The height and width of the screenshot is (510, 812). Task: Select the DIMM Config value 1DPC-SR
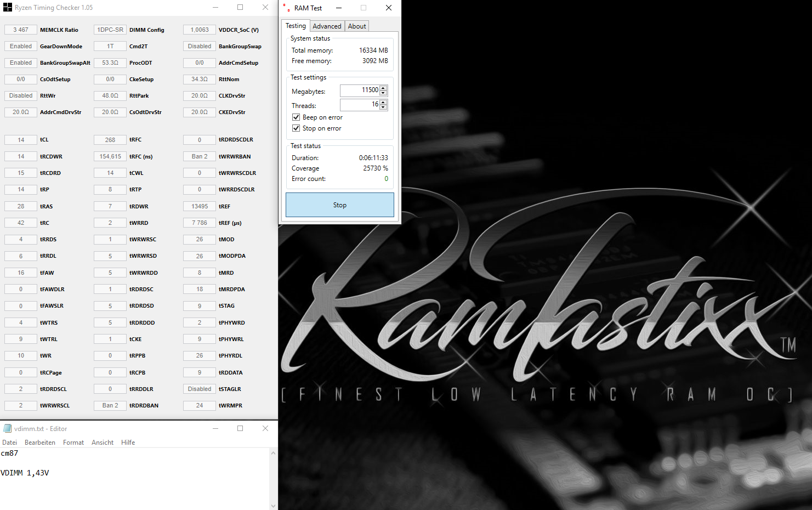click(110, 30)
